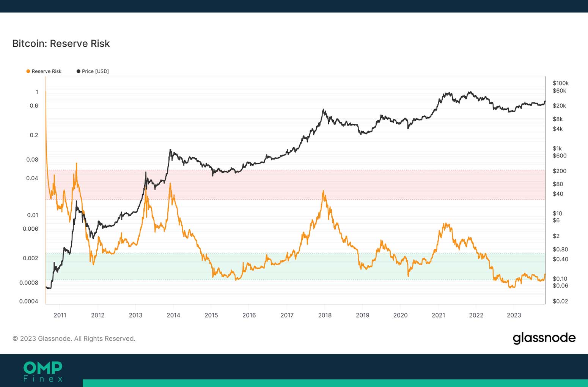Click the $0.10 price axis label

(560, 279)
